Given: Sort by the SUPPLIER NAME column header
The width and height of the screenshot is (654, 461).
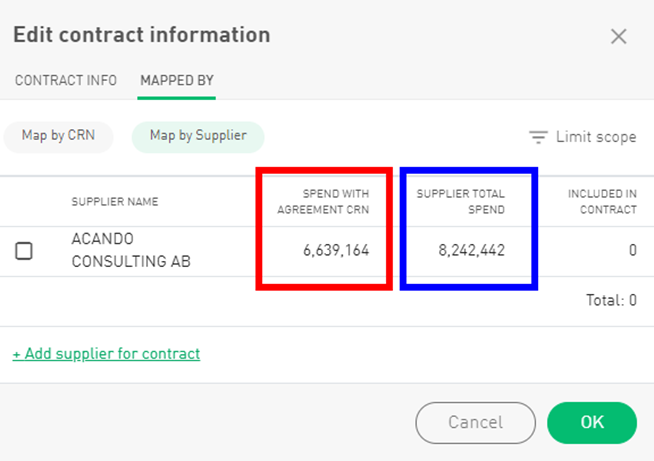Looking at the screenshot, I should click(x=114, y=202).
